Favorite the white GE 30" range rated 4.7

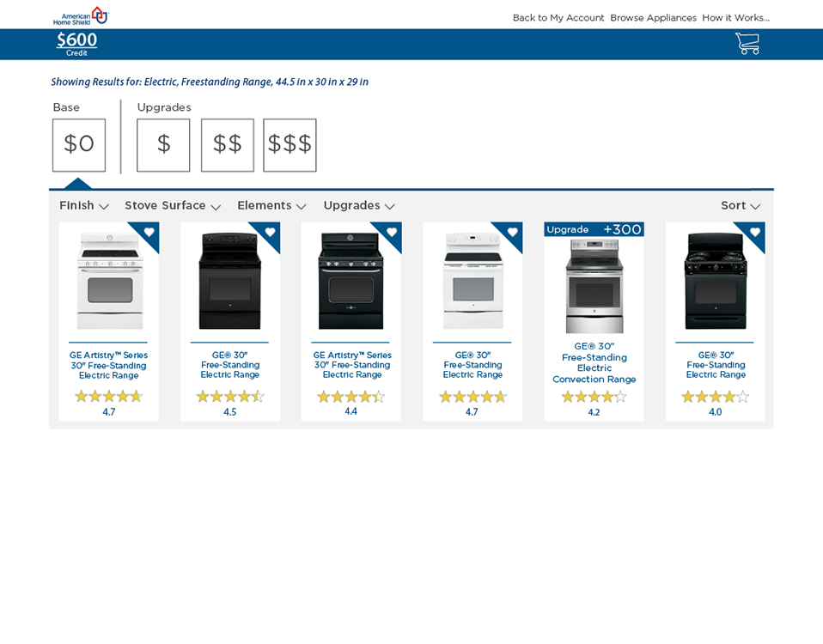point(513,232)
